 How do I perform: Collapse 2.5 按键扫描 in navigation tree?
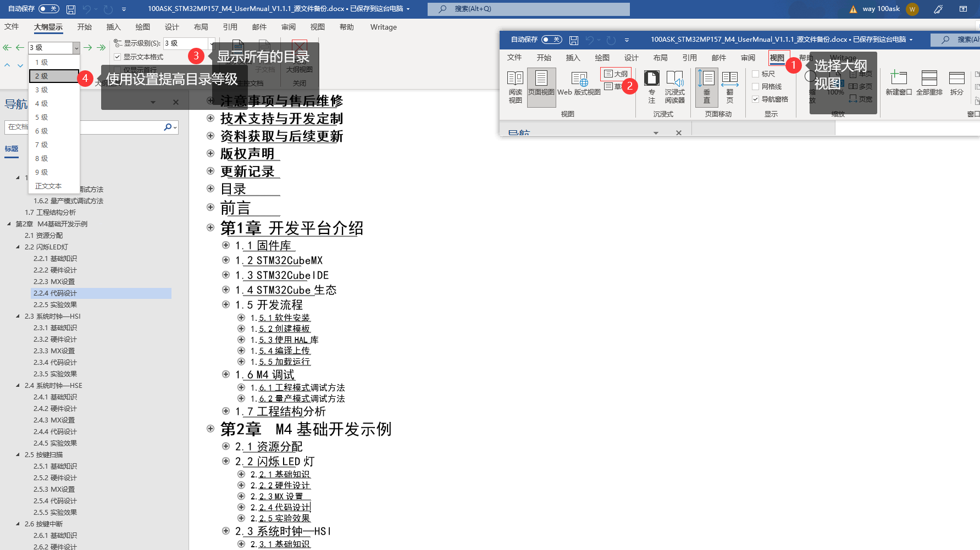[18, 454]
